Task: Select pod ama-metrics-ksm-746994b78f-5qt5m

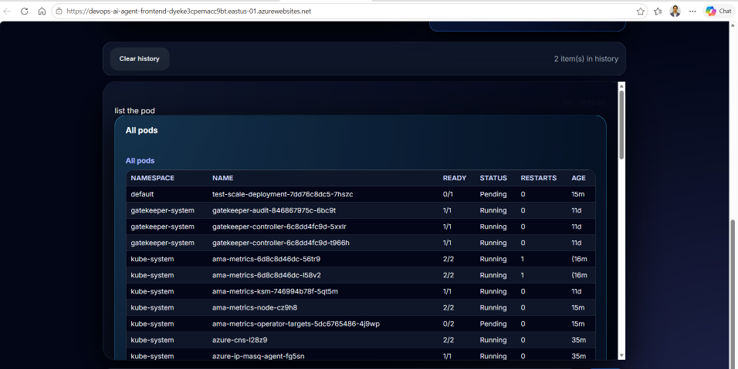Action: [275, 291]
